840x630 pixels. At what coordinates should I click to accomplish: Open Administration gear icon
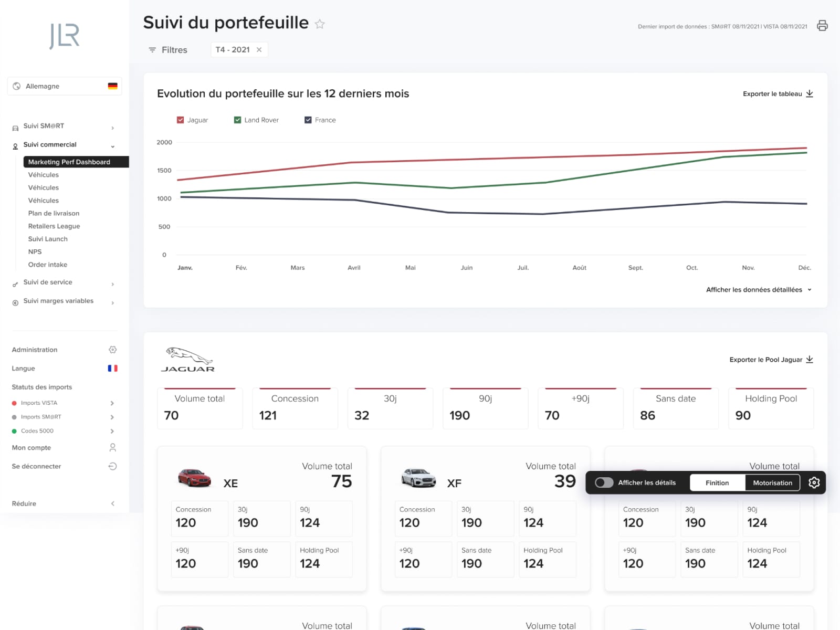[x=112, y=350]
